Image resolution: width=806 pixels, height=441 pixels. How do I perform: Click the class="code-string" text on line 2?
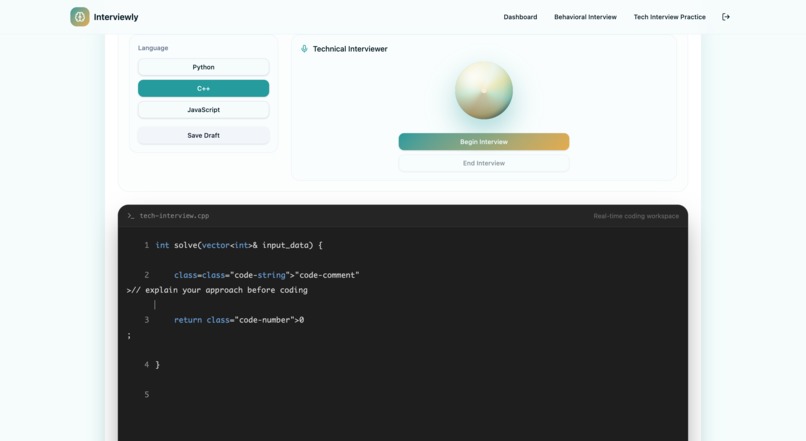pyautogui.click(x=246, y=275)
